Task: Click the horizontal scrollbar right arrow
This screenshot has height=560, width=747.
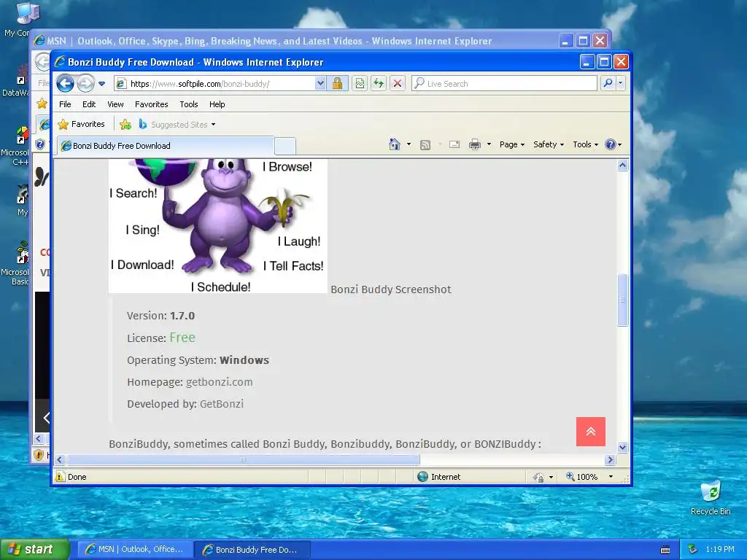Action: tap(611, 459)
